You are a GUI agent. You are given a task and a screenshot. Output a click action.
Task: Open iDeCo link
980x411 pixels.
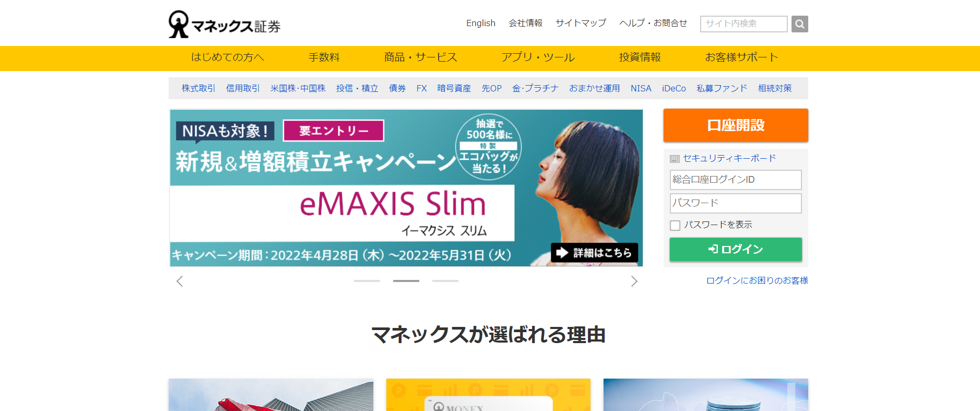[x=674, y=88]
